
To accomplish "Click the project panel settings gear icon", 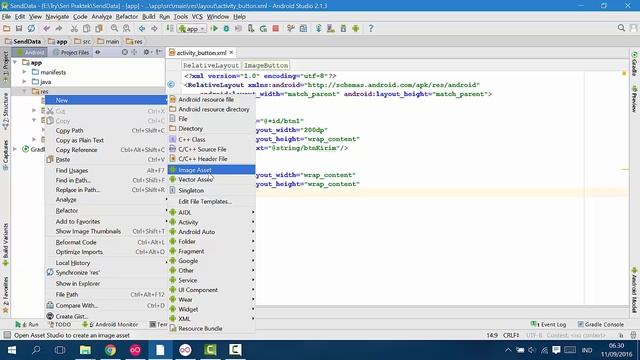I will (x=147, y=52).
